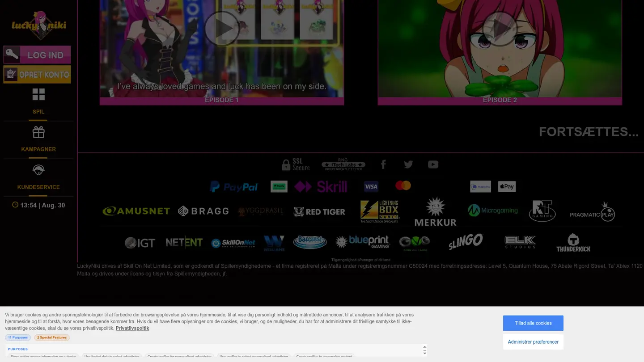Click the Merkur provider logo
The image size is (644, 362).
pos(435,211)
